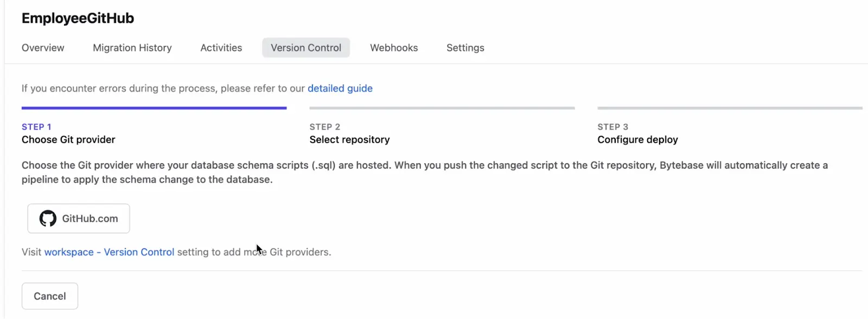Viewport: 868px width, 319px height.
Task: Switch to the Migration History tab
Action: [x=132, y=48]
